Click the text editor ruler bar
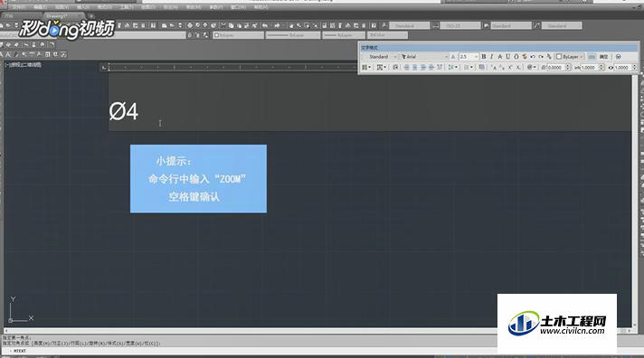The image size is (644, 358). point(232,67)
